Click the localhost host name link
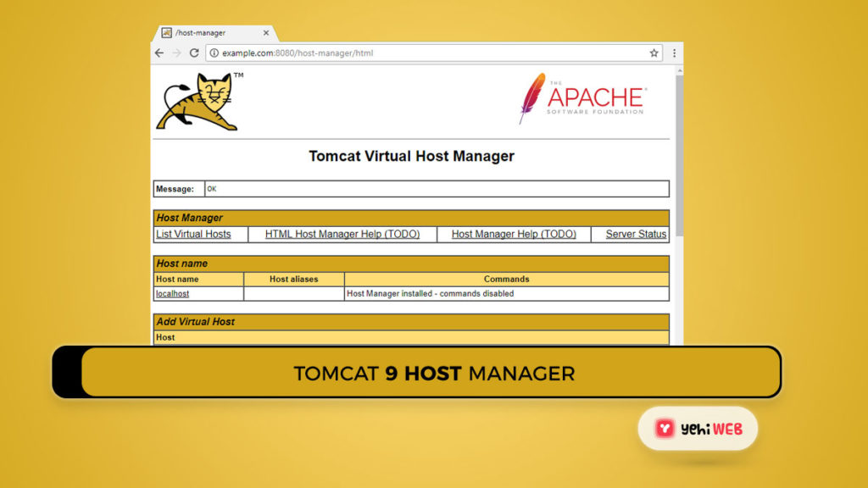 [172, 294]
